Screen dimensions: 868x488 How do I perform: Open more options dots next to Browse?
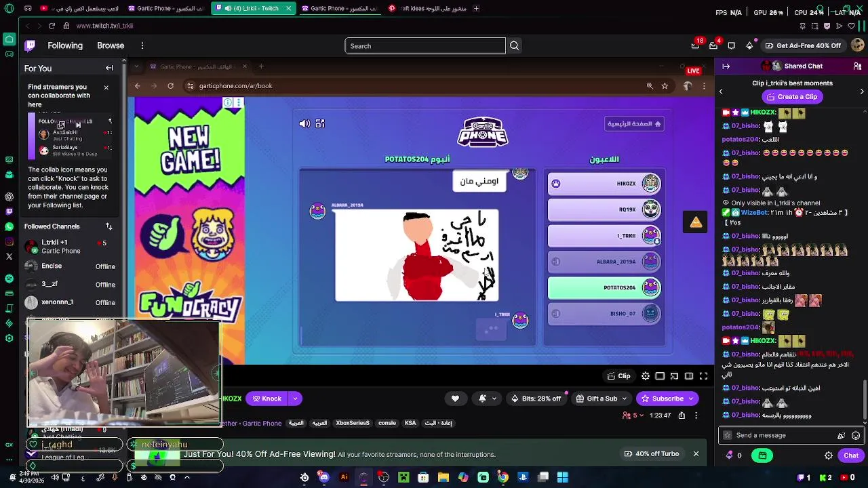(142, 45)
